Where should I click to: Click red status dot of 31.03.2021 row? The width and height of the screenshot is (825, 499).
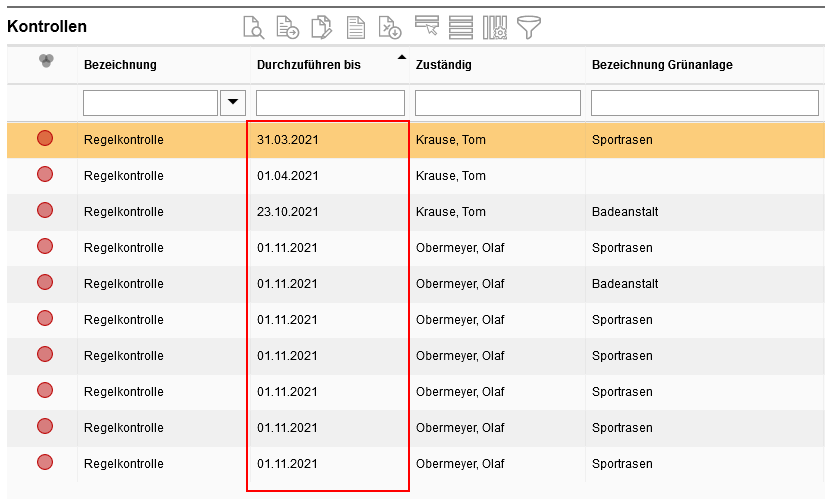click(45, 139)
